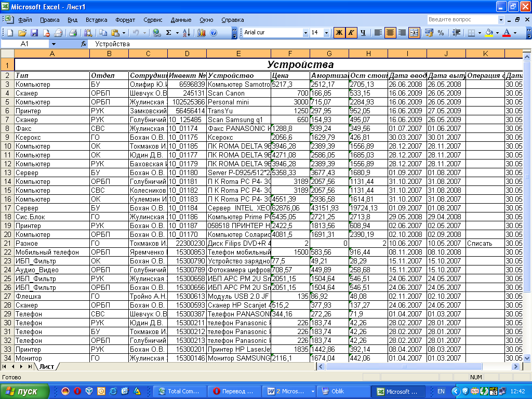Toggle bold (Ж) formatting
Image resolution: width=532 pixels, height=399 pixels.
pos(339,33)
